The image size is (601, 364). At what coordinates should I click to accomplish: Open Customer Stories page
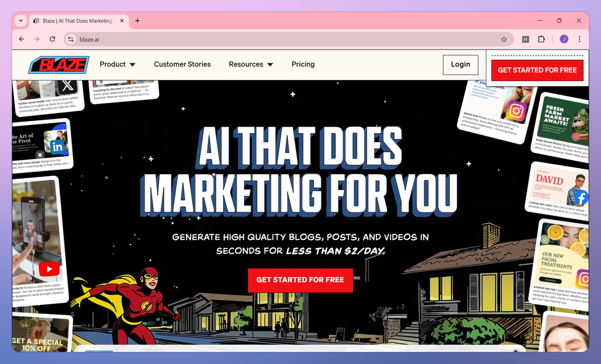(182, 64)
